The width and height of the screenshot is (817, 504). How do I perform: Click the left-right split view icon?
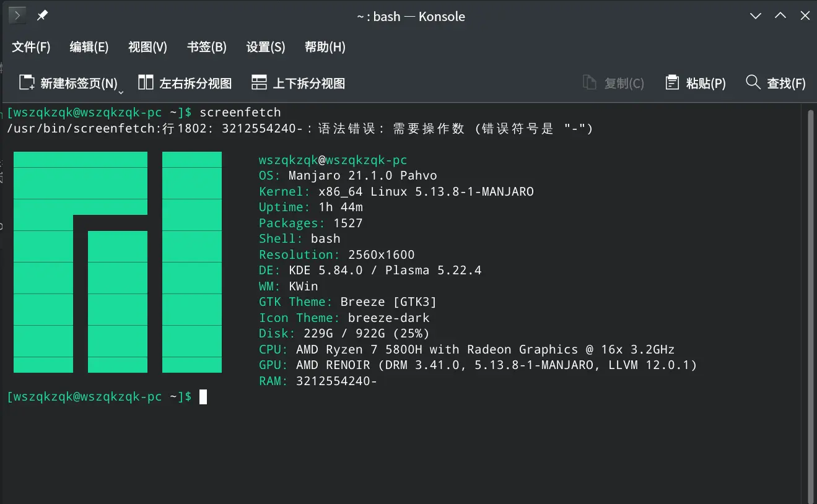146,82
